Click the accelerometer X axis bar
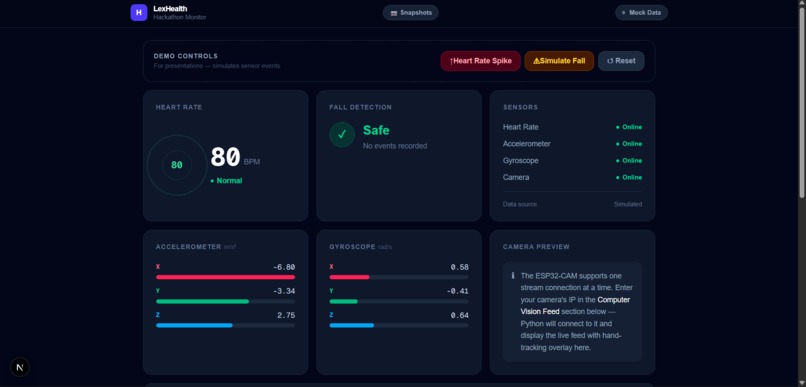Screen dimensions: 806x387 coord(225,277)
